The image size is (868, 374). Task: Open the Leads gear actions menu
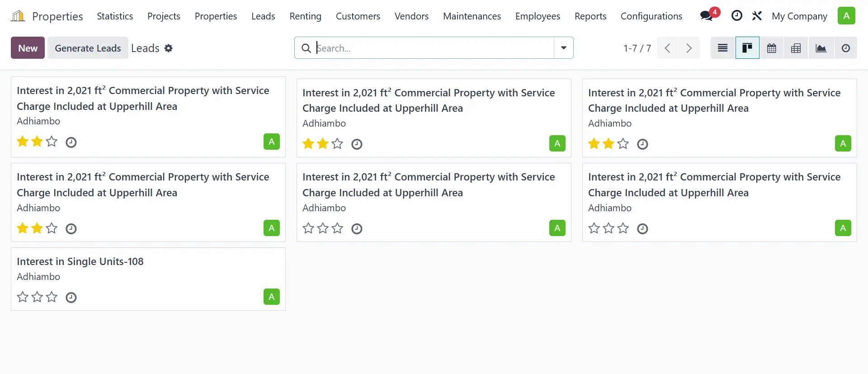coord(169,48)
